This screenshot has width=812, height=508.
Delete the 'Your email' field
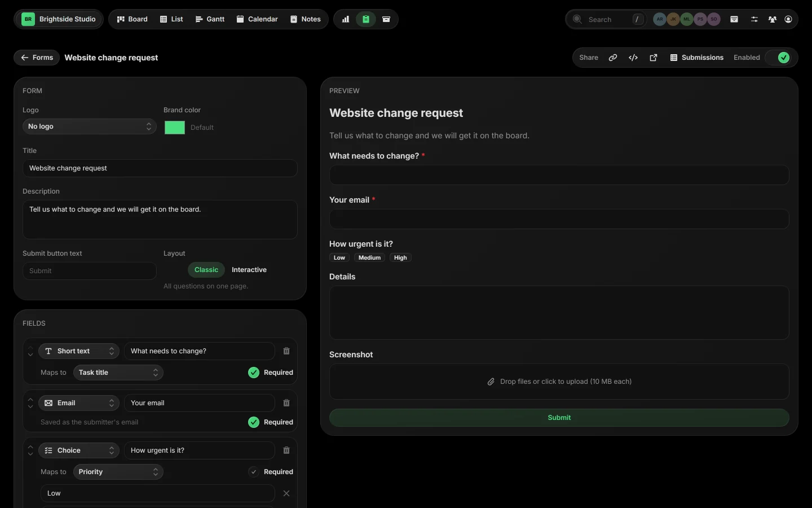[286, 403]
